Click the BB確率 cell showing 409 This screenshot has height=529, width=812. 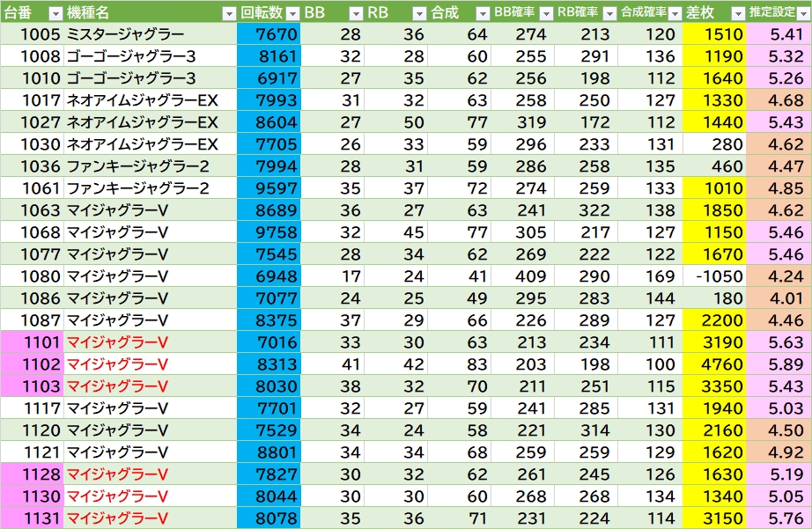pyautogui.click(x=521, y=276)
